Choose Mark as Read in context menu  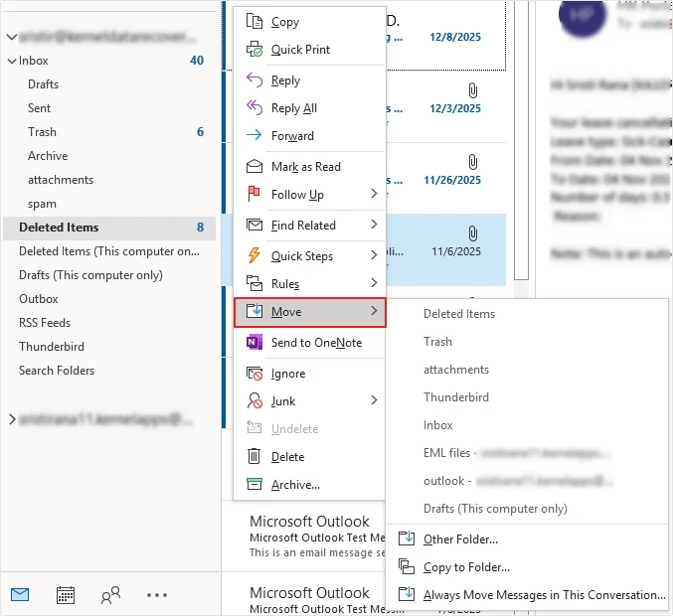coord(305,167)
